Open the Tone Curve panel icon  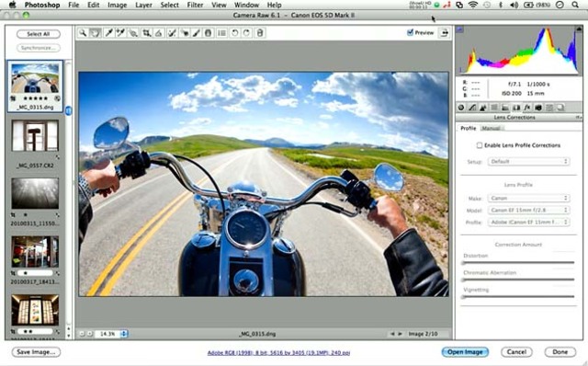[472, 108]
